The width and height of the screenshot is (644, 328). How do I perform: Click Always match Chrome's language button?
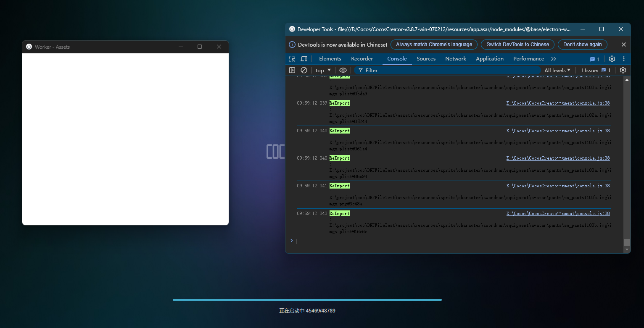(434, 45)
